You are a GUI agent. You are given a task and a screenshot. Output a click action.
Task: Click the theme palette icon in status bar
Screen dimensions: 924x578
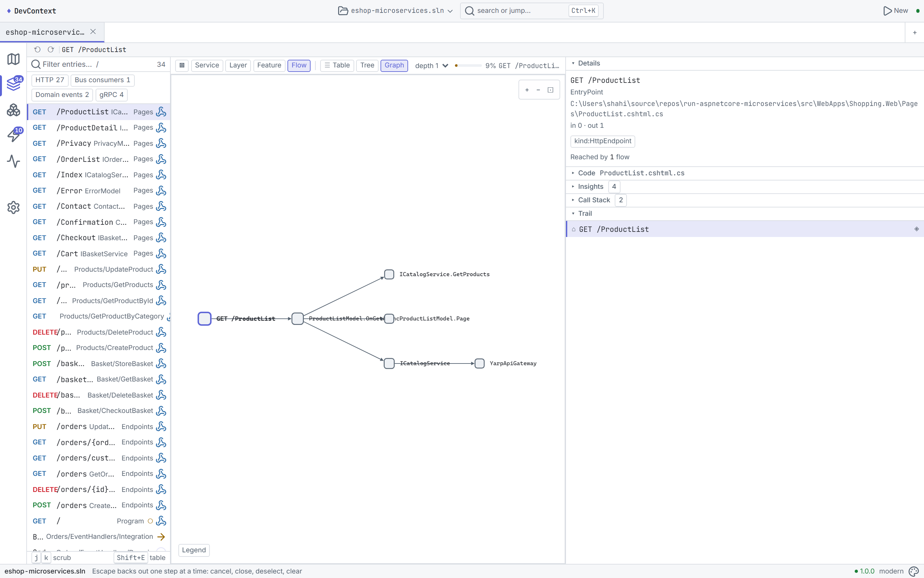click(x=914, y=571)
